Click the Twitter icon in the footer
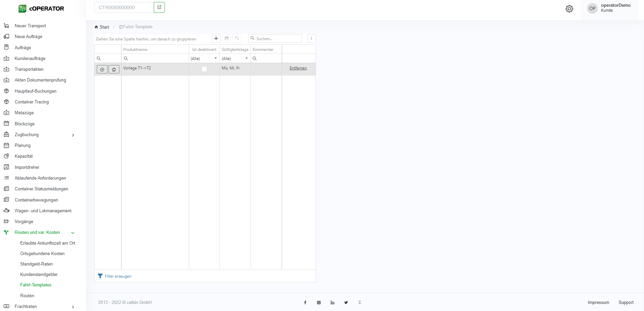The image size is (644, 311). [346, 303]
